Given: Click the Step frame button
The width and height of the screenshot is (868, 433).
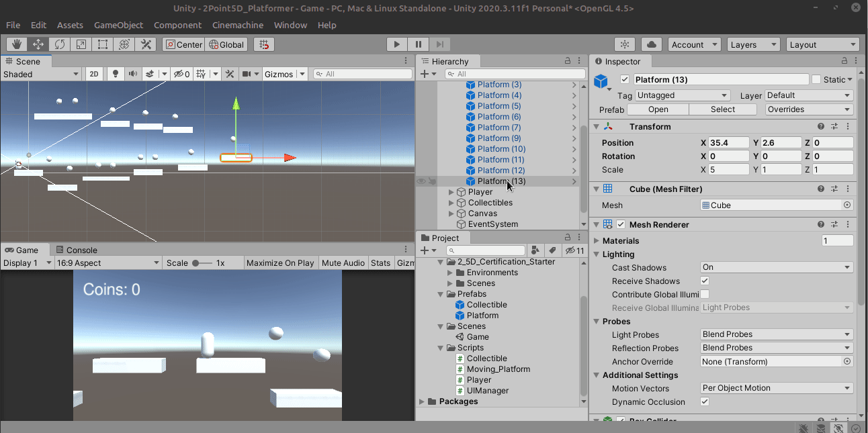Looking at the screenshot, I should [x=439, y=44].
